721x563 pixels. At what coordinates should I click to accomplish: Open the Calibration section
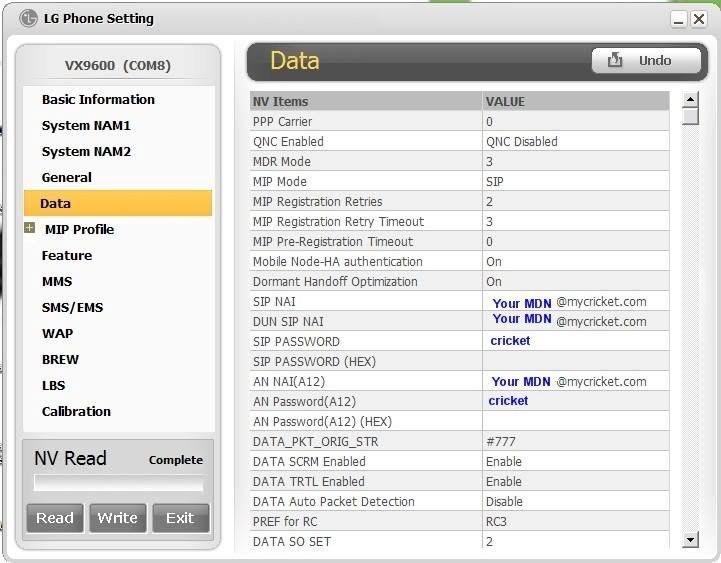76,411
